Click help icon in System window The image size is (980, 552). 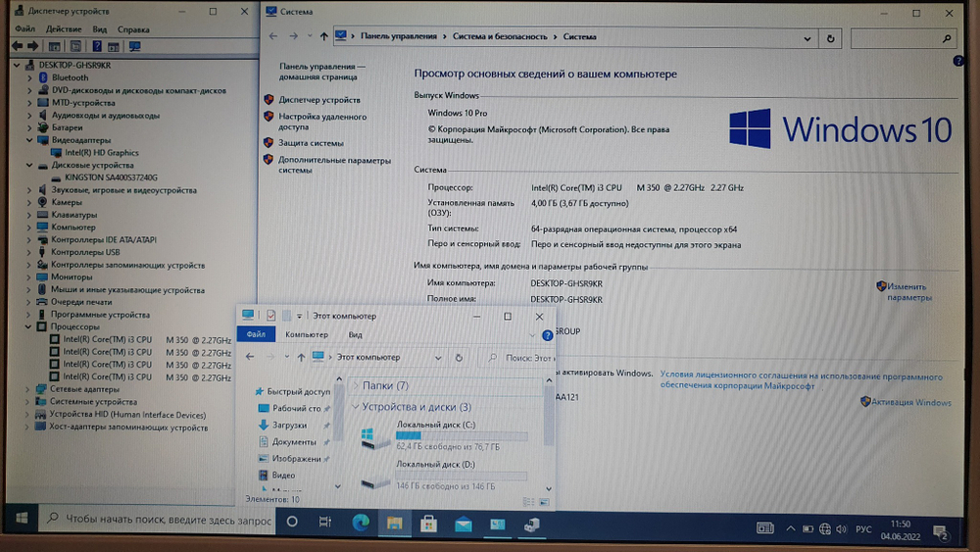958,61
